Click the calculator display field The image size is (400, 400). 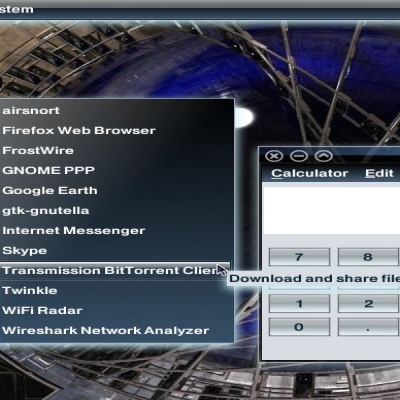[x=331, y=211]
